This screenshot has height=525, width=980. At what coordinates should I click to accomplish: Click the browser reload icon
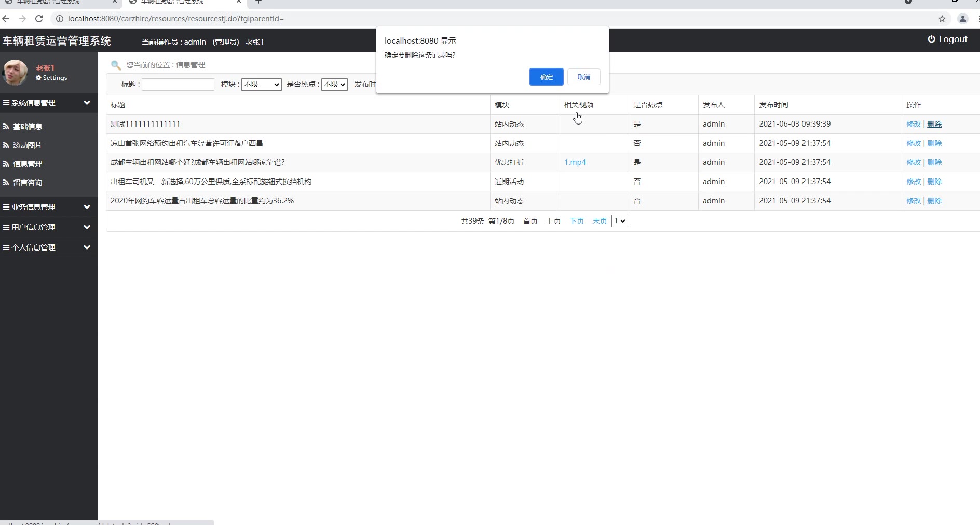39,19
